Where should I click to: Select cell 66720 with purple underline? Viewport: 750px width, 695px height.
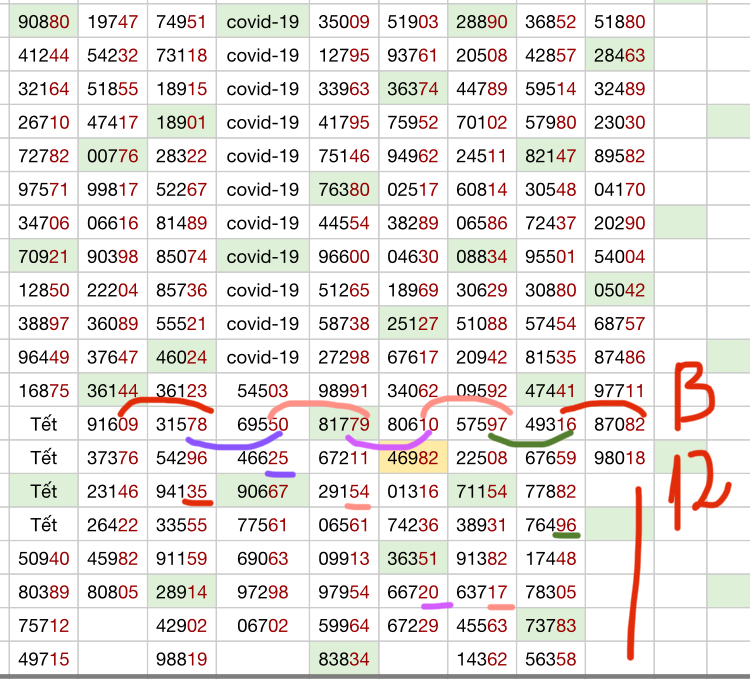click(x=413, y=593)
